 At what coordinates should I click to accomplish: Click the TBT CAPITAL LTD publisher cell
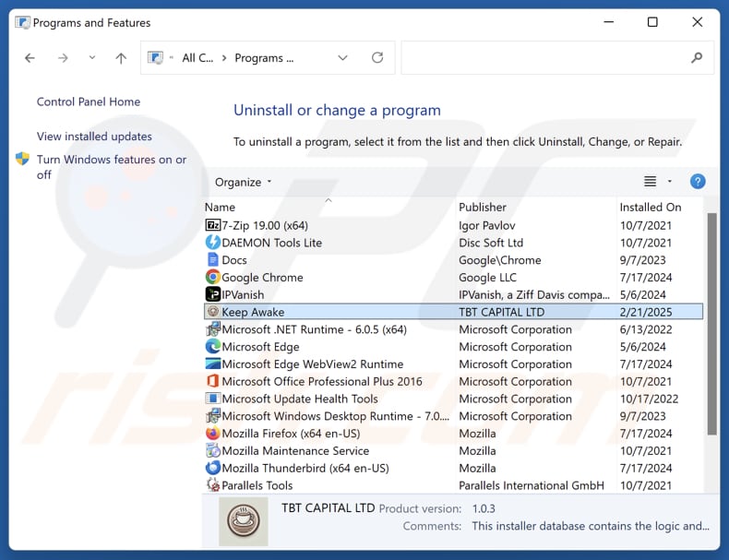pyautogui.click(x=501, y=312)
